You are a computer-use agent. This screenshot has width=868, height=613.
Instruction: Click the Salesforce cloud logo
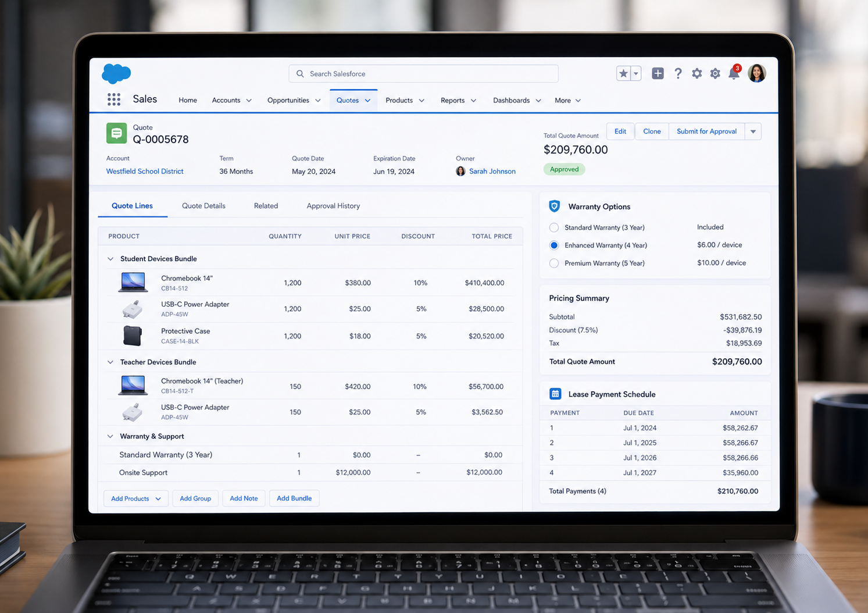click(116, 74)
